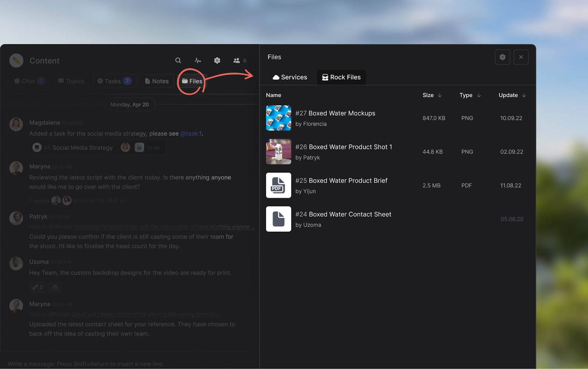
Task: Click the 05.06.20 update date
Action: [x=512, y=219]
